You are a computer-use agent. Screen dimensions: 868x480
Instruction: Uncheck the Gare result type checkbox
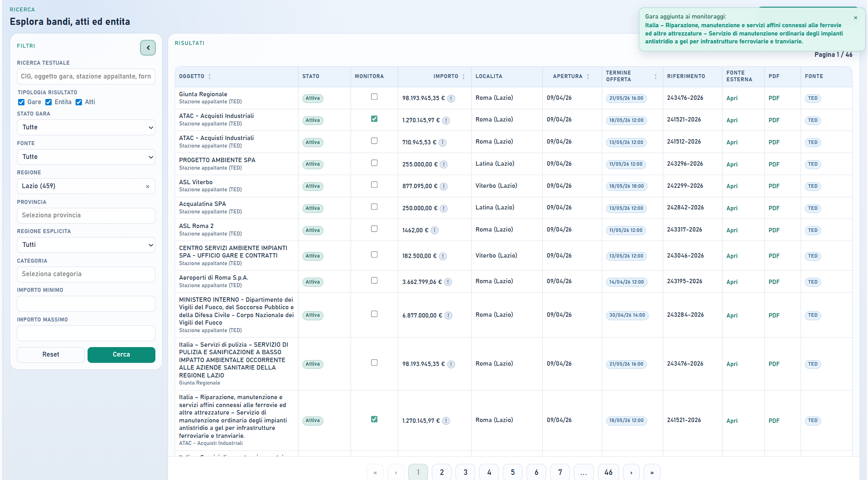point(21,102)
